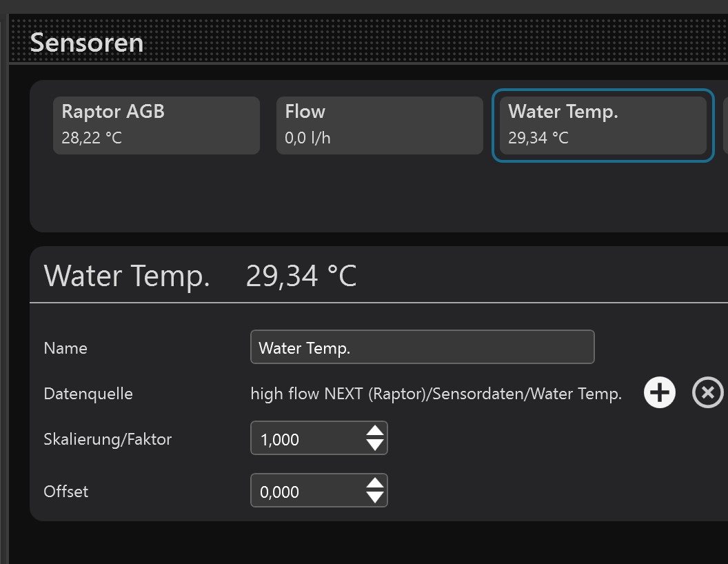Click the Datenquelle label
The height and width of the screenshot is (564, 728).
(x=88, y=394)
